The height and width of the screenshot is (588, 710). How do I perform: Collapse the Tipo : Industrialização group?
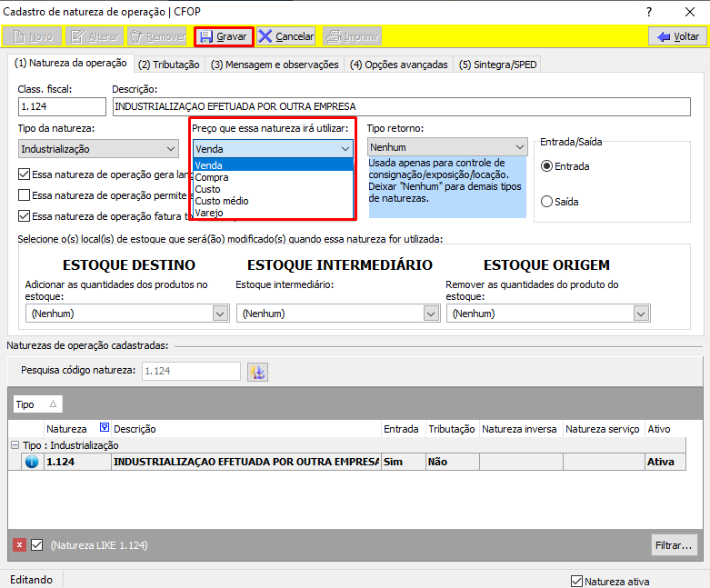[15, 445]
